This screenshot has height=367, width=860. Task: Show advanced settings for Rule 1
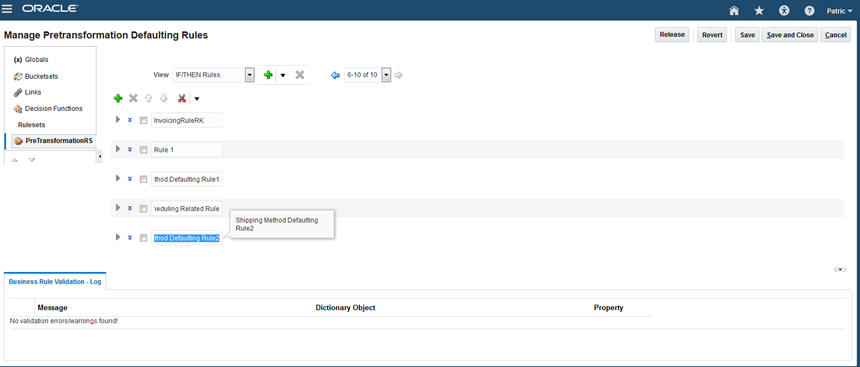click(x=130, y=149)
